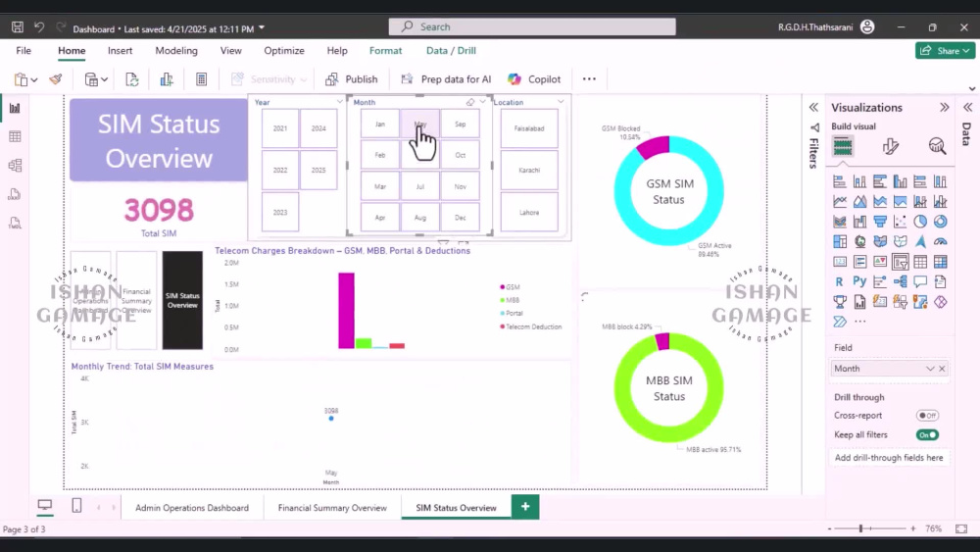Expand the Data pane

pos(968,108)
